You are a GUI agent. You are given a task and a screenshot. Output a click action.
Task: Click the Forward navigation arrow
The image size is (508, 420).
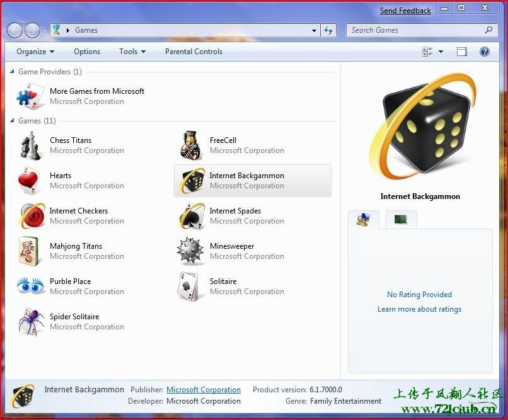(x=32, y=31)
